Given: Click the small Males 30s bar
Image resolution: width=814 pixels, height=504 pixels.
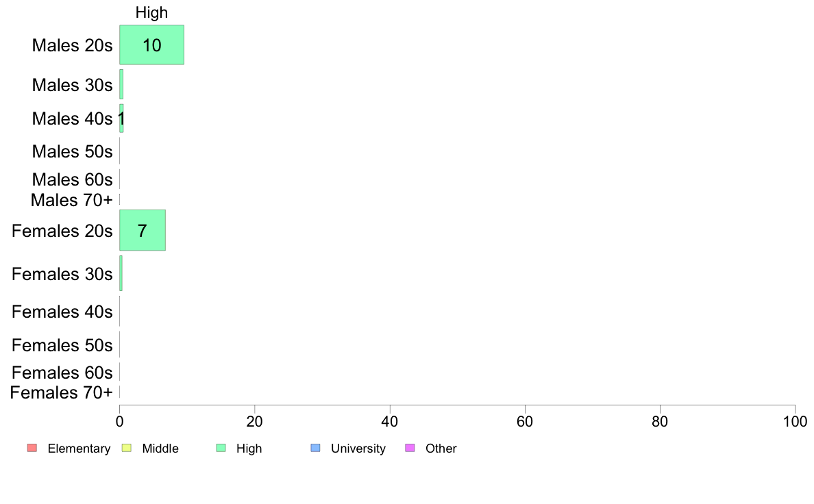Looking at the screenshot, I should [121, 84].
